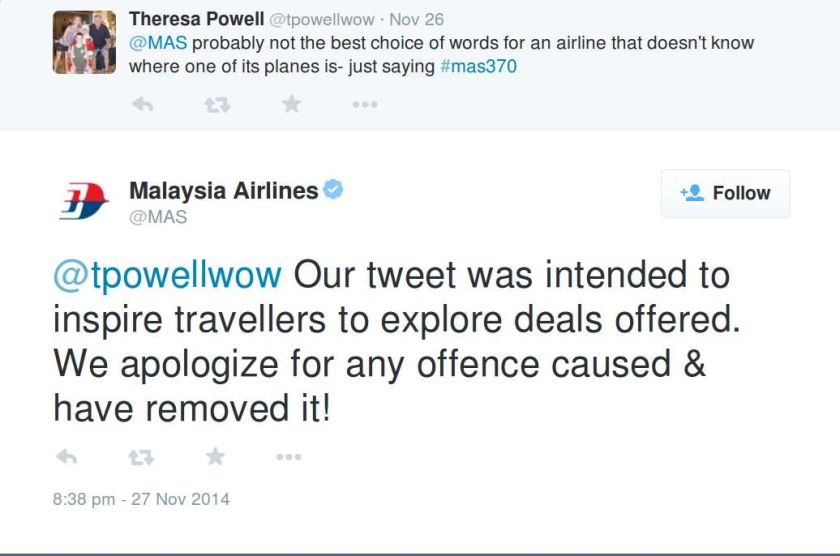Retweet the Malaysia Airlines apology tweet

pyautogui.click(x=140, y=457)
